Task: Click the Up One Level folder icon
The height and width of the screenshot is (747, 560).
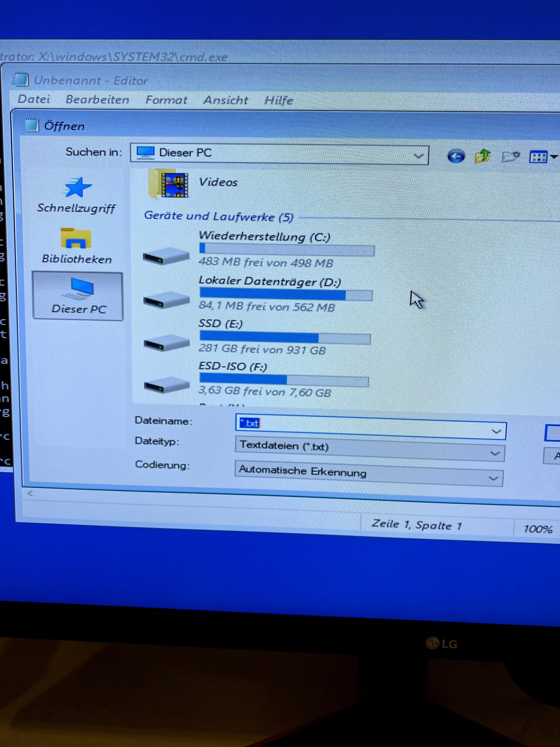Action: pos(483,156)
